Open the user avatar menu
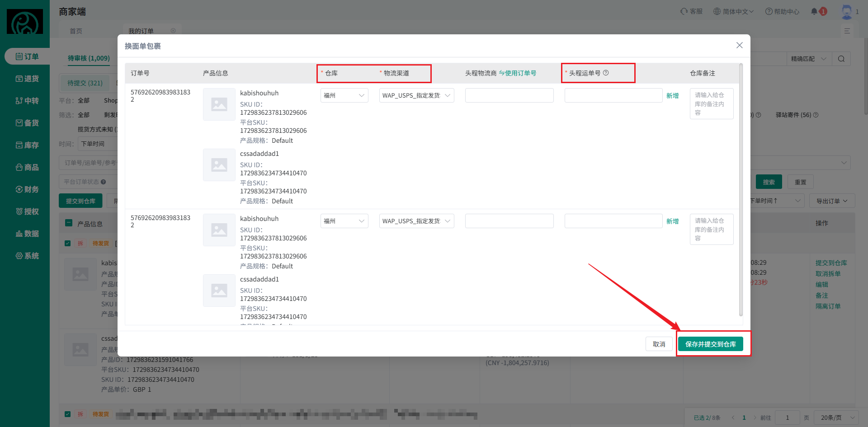This screenshot has width=868, height=427. 847,12
